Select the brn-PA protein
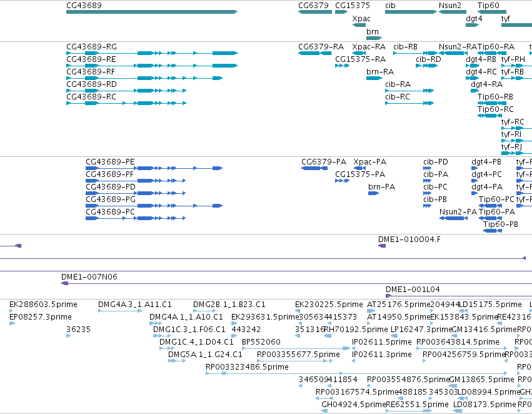Image resolution: width=532 pixels, height=414 pixels. [x=374, y=193]
